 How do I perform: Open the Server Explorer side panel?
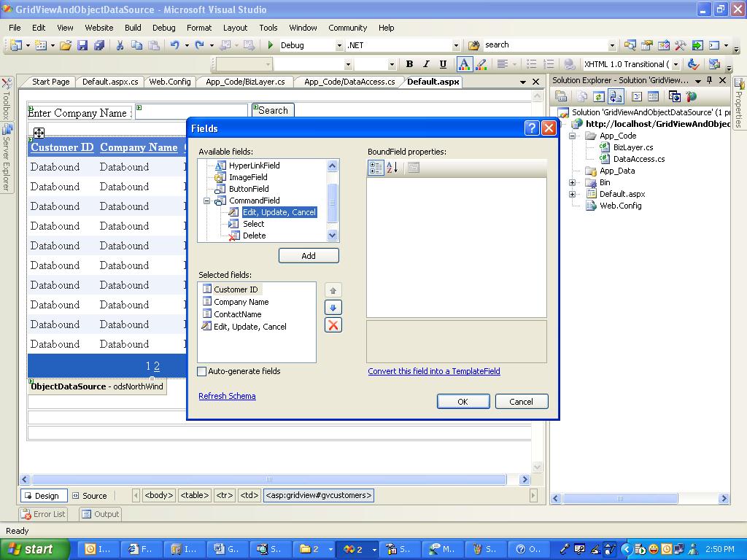coord(6,157)
